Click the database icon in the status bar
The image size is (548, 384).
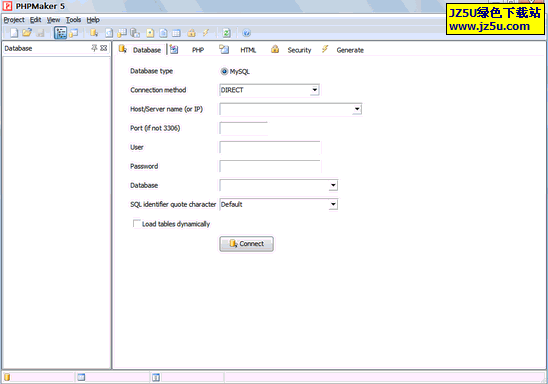tap(7, 377)
